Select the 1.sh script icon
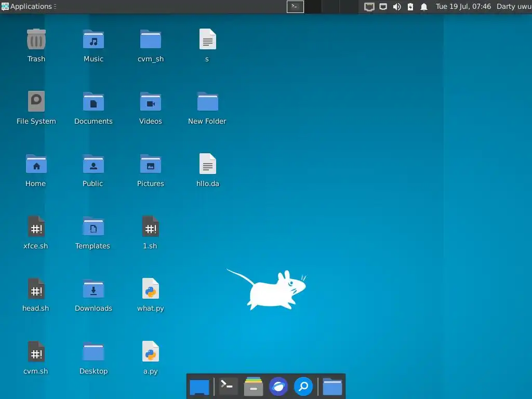This screenshot has height=399, width=532. [x=151, y=227]
